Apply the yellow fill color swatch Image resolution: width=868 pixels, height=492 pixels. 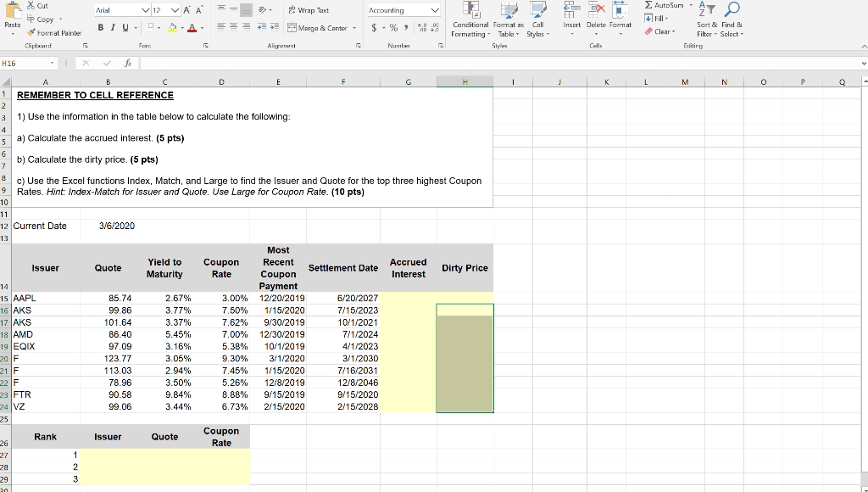(170, 28)
